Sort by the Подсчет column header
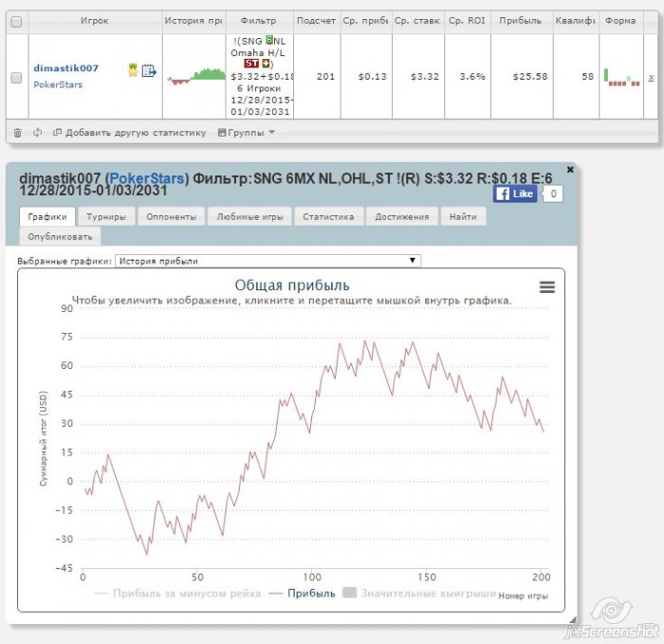This screenshot has width=664, height=644. click(316, 21)
